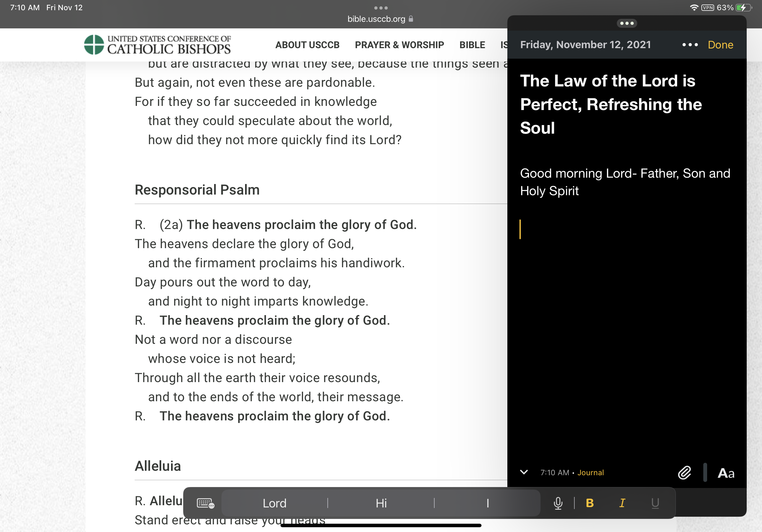Tap the bible.usccb.org address bar

(x=380, y=19)
